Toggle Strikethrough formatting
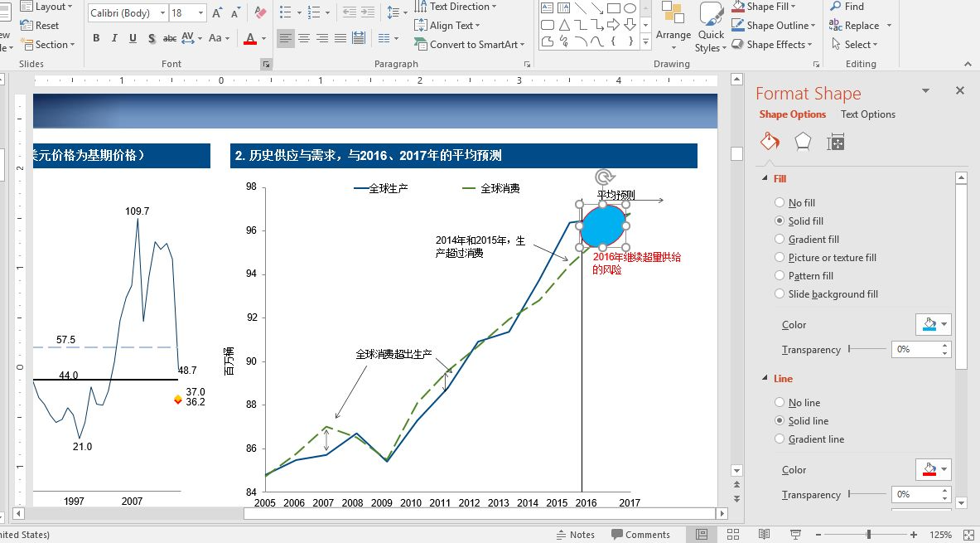This screenshot has height=543, width=980. (x=170, y=38)
